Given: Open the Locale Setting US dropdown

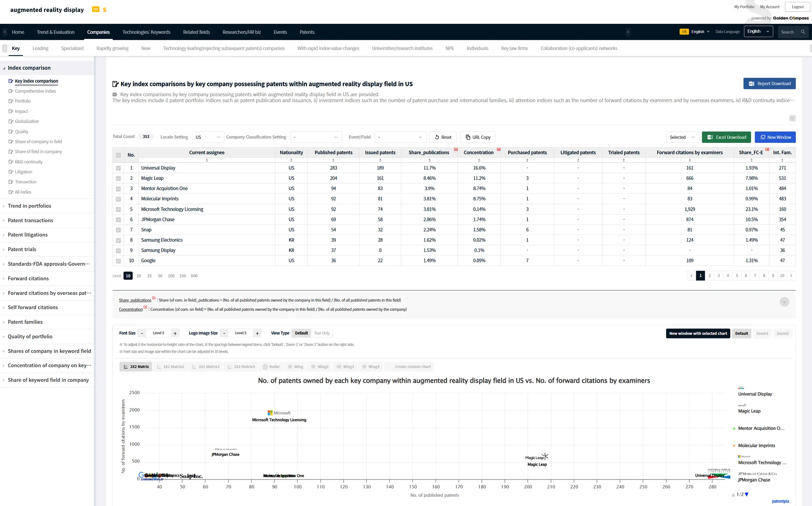Looking at the screenshot, I should [x=208, y=137].
